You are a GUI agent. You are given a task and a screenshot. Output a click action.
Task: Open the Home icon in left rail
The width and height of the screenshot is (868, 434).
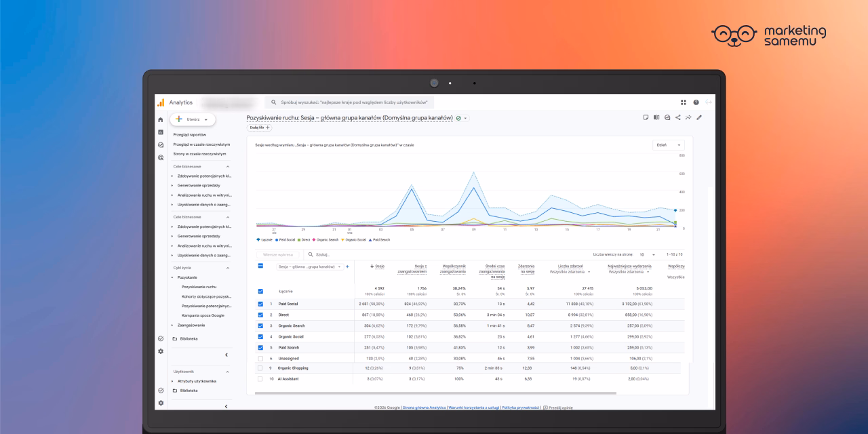point(161,120)
